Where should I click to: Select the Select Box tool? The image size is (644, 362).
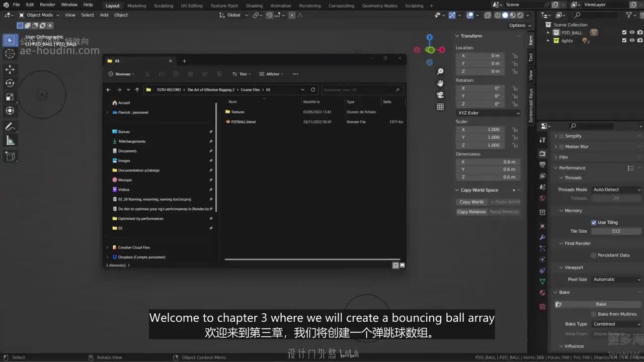click(x=10, y=40)
